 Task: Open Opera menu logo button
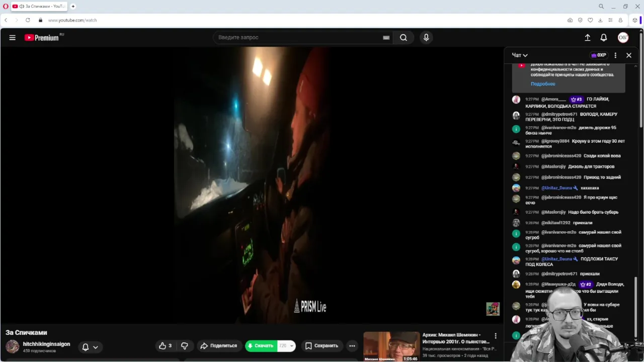pyautogui.click(x=6, y=7)
